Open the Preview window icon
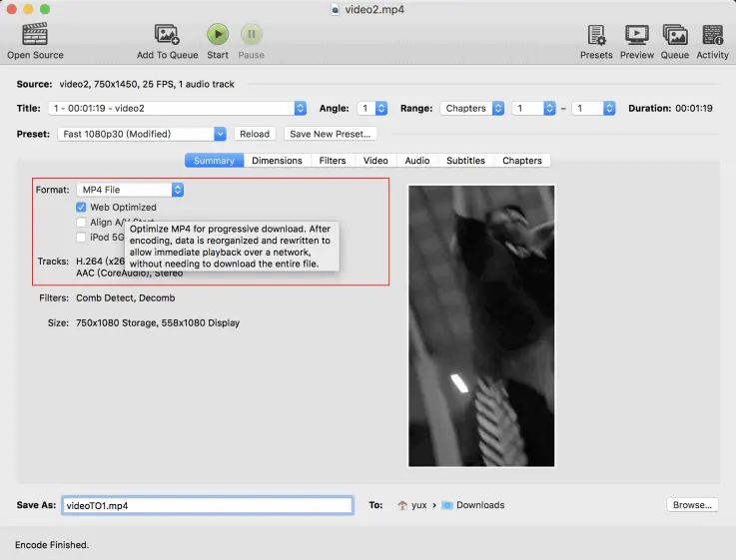Screen dimensions: 736x560 click(636, 35)
